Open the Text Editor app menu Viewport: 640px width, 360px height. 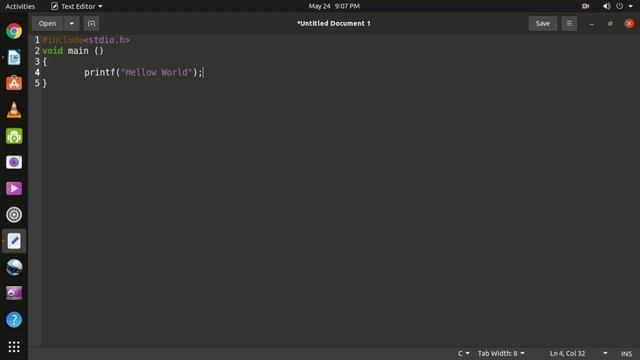[76, 6]
